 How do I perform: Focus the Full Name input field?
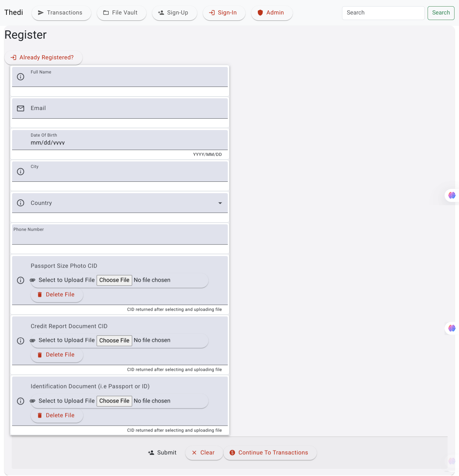tap(120, 77)
